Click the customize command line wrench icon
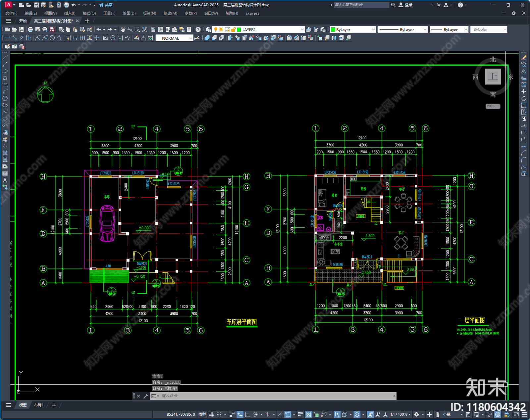 tap(145, 396)
